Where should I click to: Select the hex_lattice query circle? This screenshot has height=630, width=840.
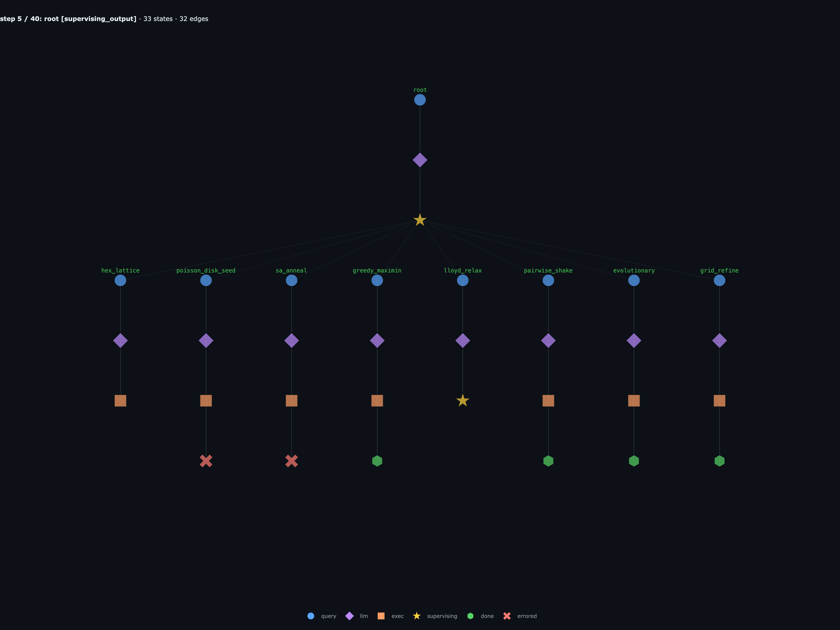(120, 280)
